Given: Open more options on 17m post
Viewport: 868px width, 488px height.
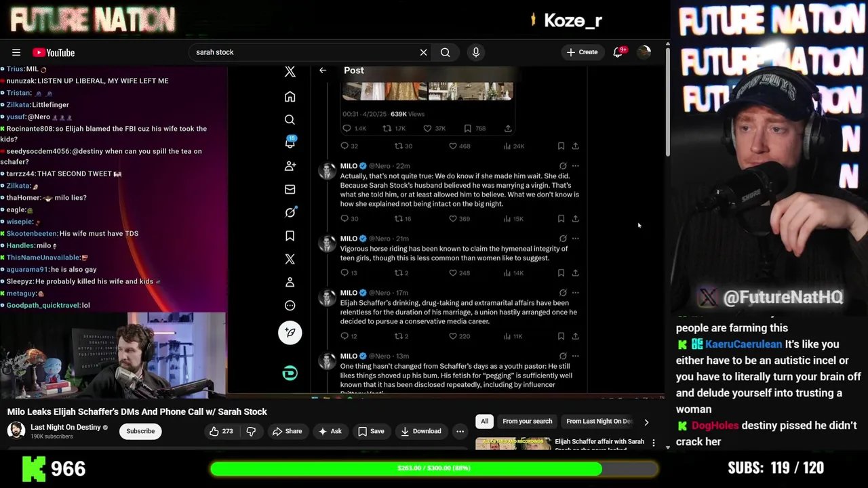Looking at the screenshot, I should click(576, 293).
